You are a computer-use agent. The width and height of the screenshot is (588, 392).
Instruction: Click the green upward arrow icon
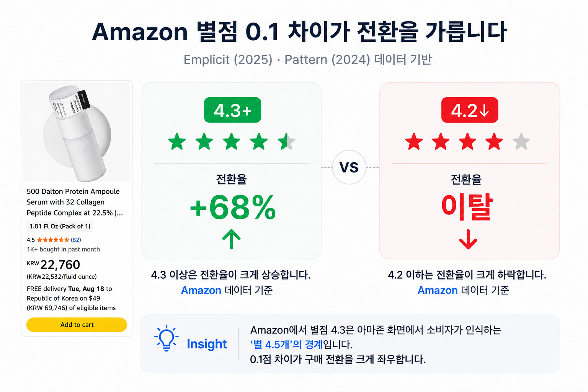[232, 239]
